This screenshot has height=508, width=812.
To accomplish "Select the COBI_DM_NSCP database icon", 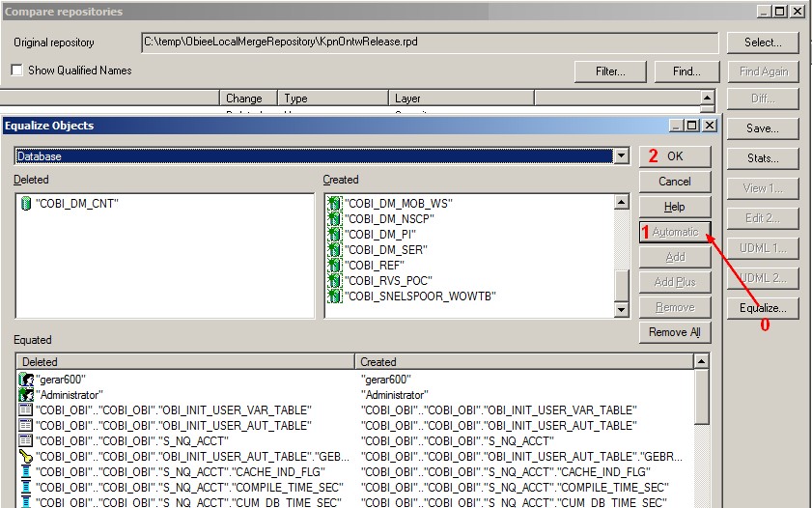I will pos(335,219).
